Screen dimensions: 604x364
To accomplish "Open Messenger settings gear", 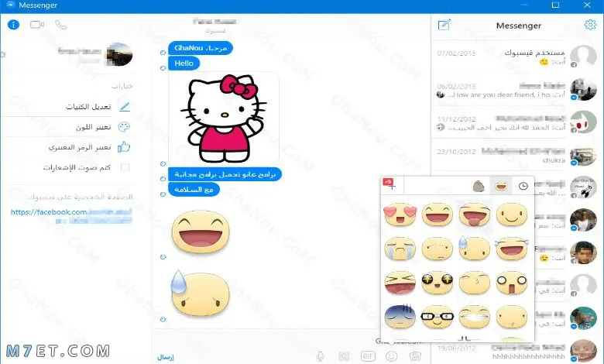I will coord(590,25).
